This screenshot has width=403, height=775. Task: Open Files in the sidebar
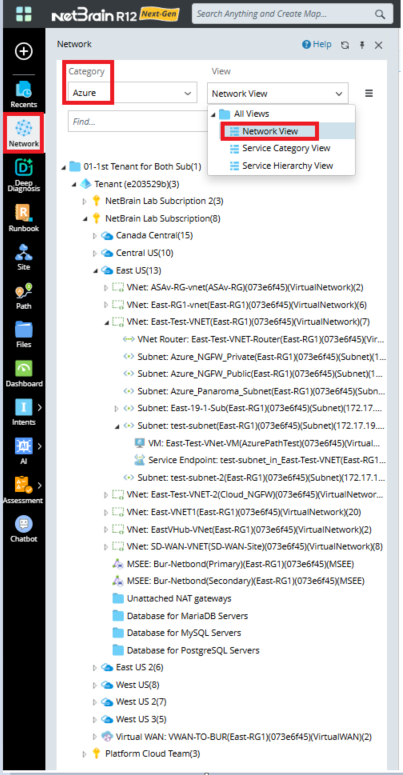pos(23,334)
